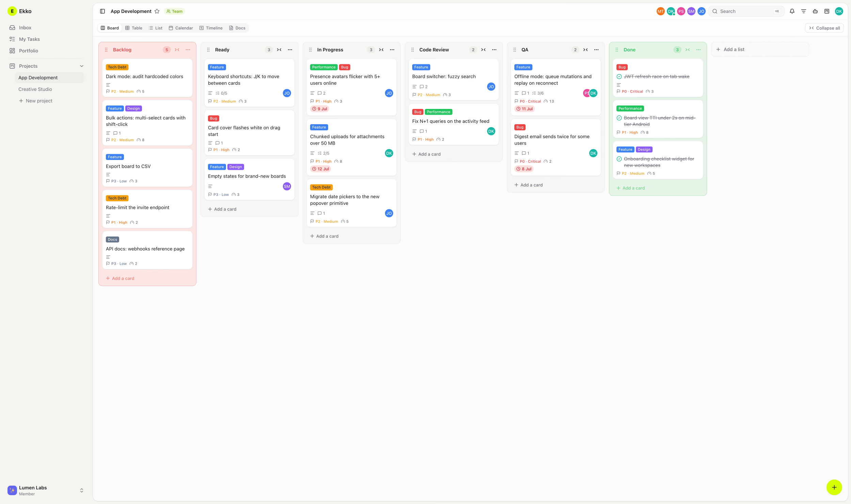Image resolution: width=851 pixels, height=504 pixels.
Task: Click Add a list
Action: point(760,49)
